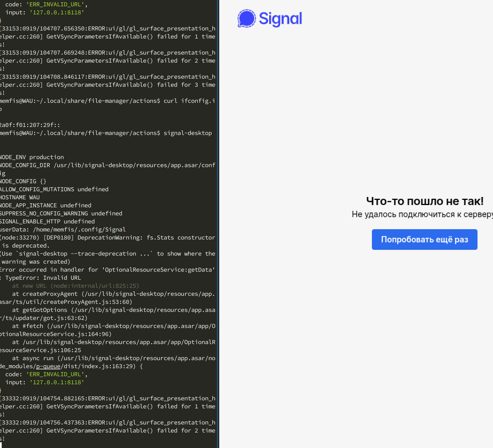Click the curl ifconfig.io command text
Screen dimensions: 493x448
pyautogui.click(x=189, y=101)
